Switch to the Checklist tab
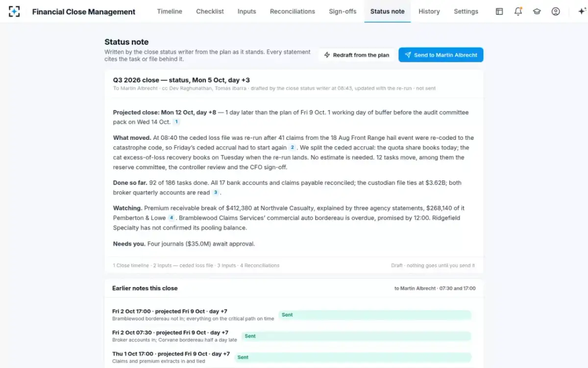 210,11
